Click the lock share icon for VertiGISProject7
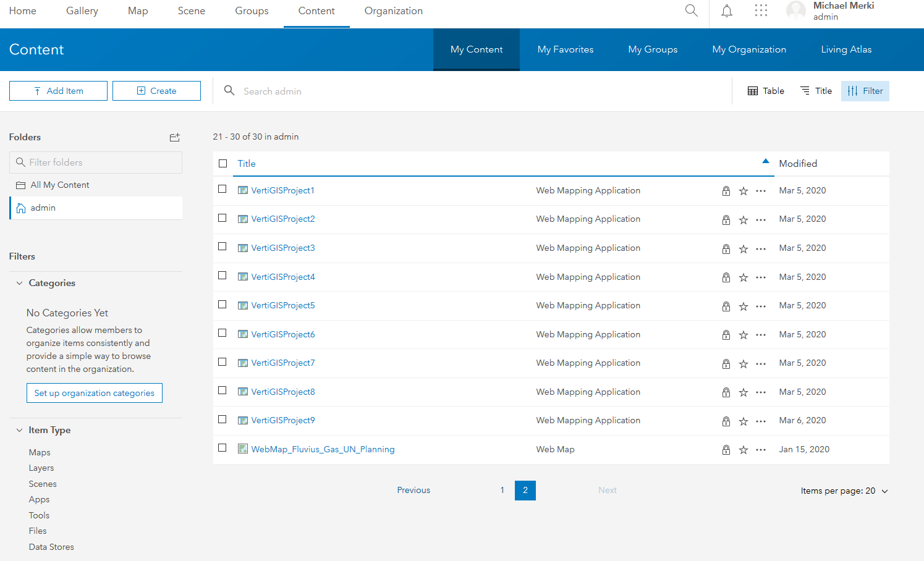Viewport: 924px width, 561px height. tap(726, 364)
